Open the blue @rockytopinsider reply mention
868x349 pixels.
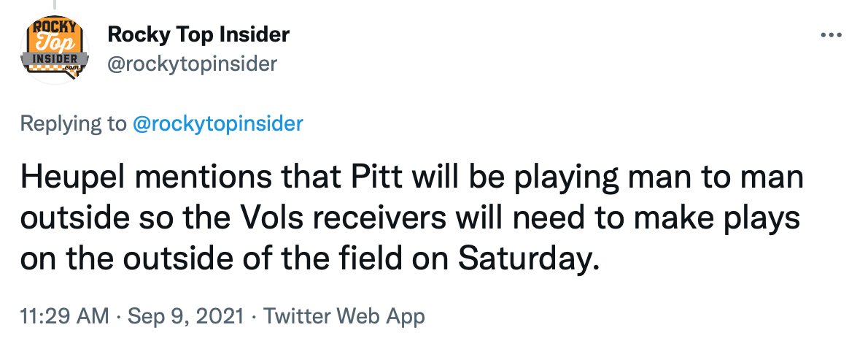(x=217, y=123)
